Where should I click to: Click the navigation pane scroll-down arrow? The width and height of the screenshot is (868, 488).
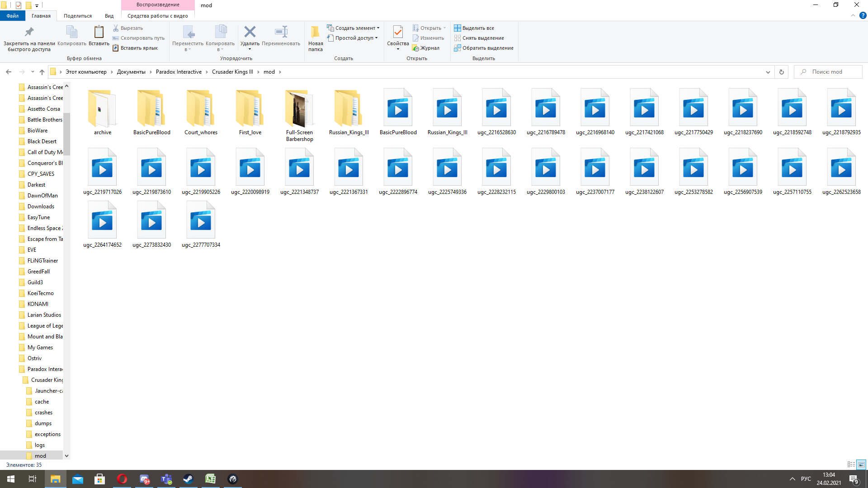(66, 456)
